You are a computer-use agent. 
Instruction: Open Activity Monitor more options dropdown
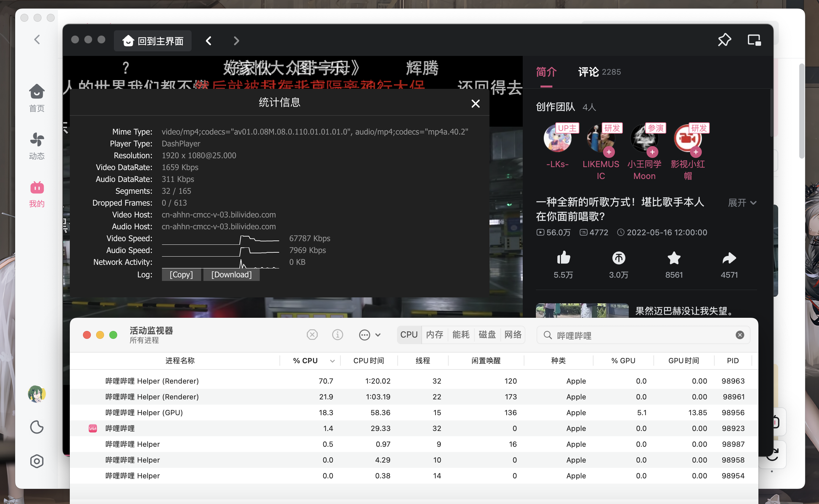369,335
